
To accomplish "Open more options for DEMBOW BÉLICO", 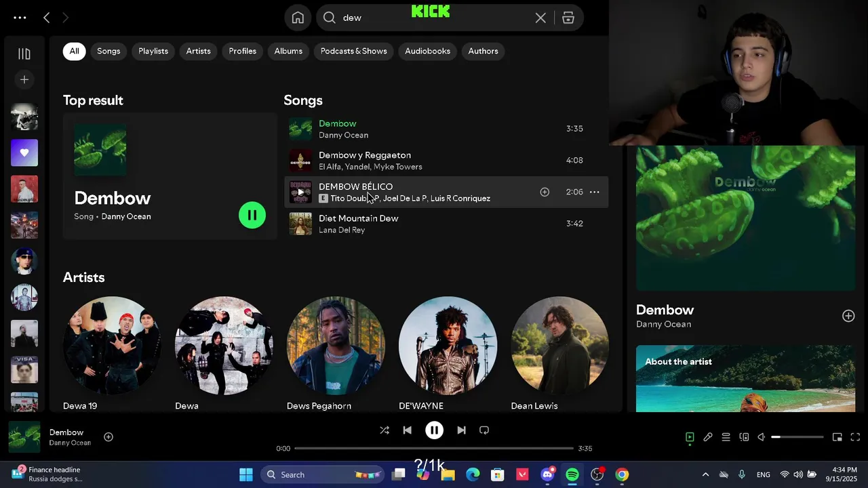I will [x=594, y=192].
